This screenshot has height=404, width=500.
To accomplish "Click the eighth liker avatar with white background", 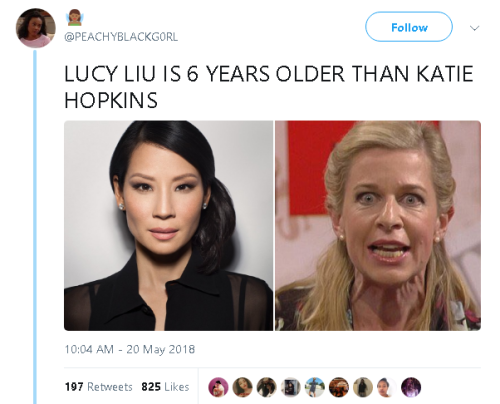I will click(x=387, y=387).
